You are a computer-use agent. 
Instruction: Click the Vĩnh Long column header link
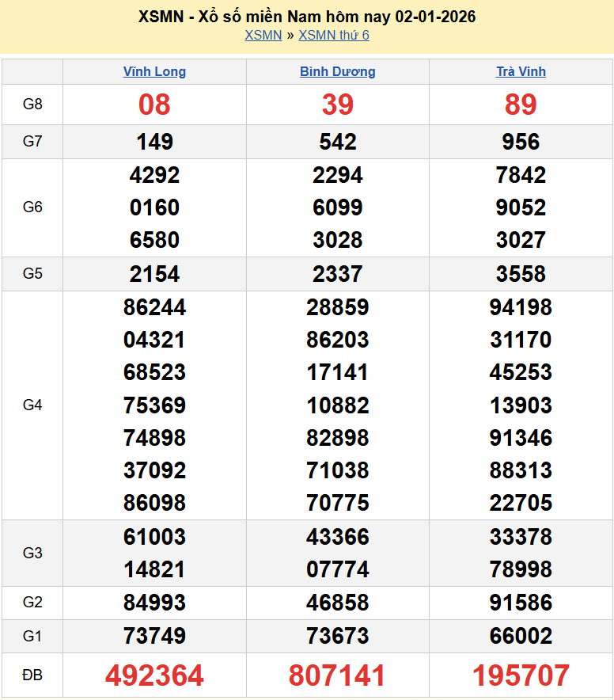coord(154,71)
